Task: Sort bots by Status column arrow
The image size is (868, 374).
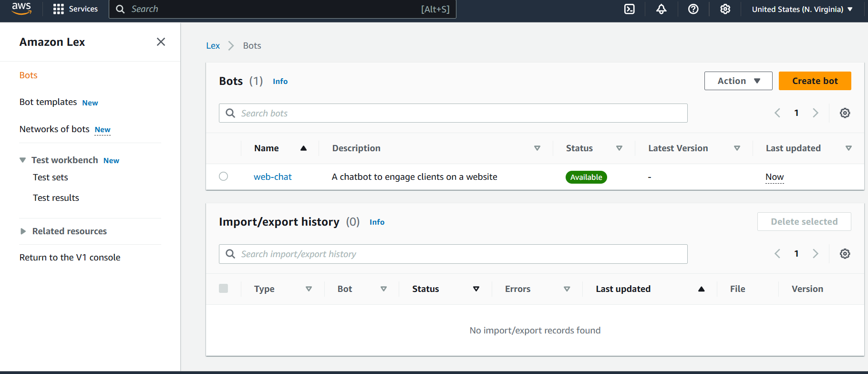Action: click(619, 148)
